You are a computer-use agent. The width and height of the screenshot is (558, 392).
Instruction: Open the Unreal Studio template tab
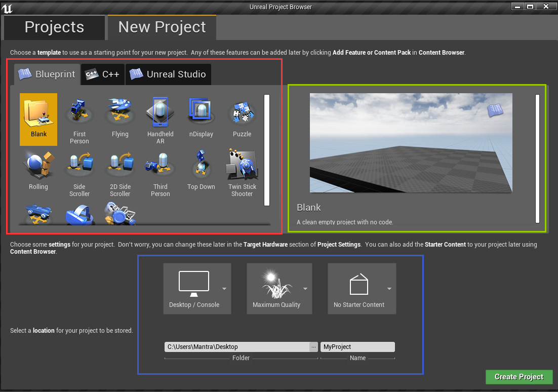tap(168, 74)
